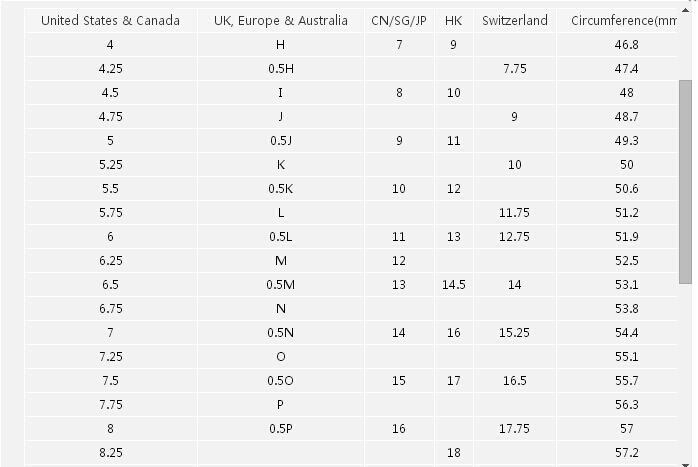Click the HK column header

coord(453,21)
